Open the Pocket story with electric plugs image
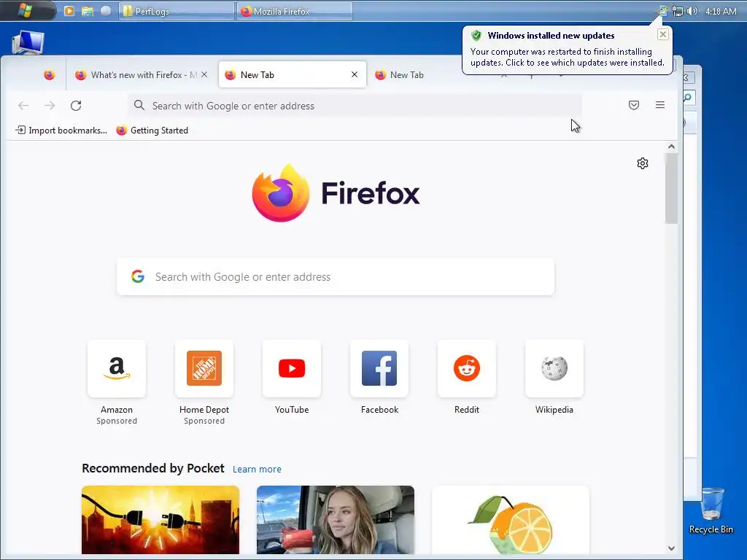747x560 pixels. [x=160, y=520]
